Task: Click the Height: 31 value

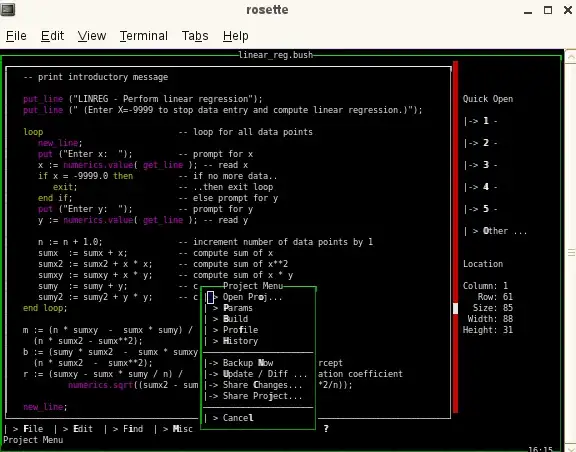Action: click(x=488, y=330)
